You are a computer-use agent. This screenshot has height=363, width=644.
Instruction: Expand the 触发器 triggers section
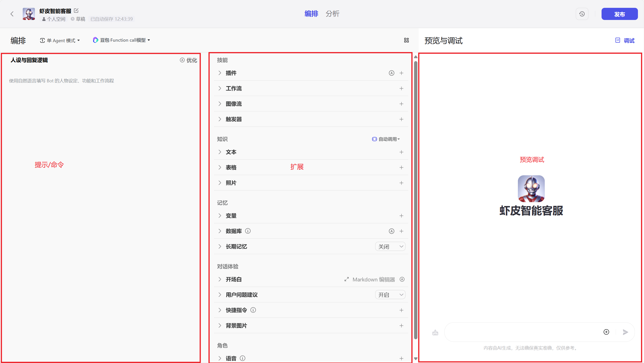pyautogui.click(x=220, y=119)
